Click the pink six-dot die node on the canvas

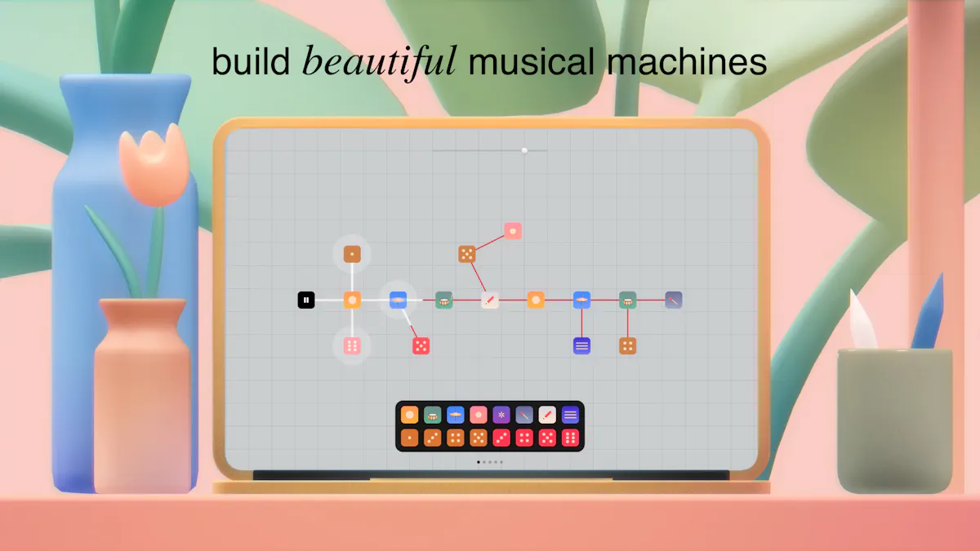352,346
